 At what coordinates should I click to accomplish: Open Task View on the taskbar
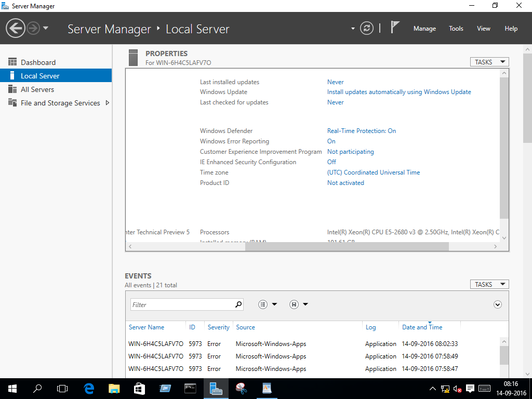pyautogui.click(x=62, y=389)
